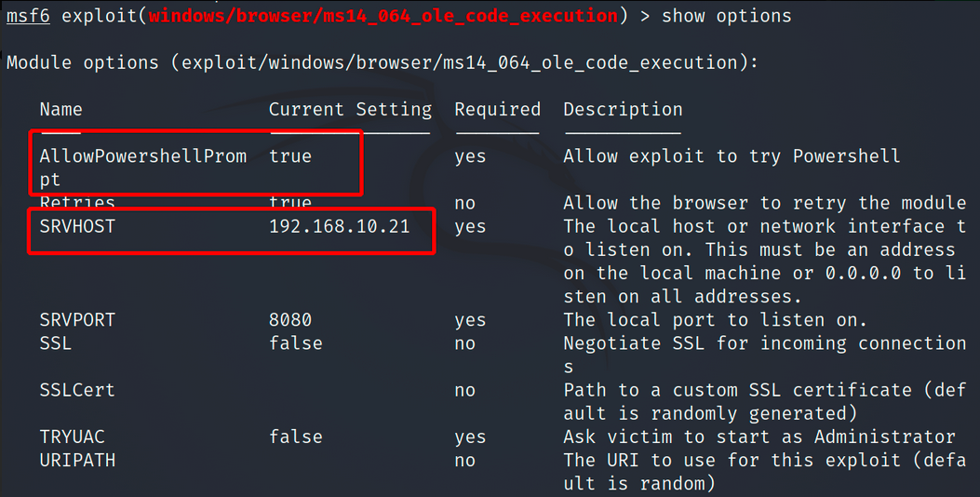Screen dimensions: 980x497
Task: Click the 'ult is random)' line
Action: 639,484
